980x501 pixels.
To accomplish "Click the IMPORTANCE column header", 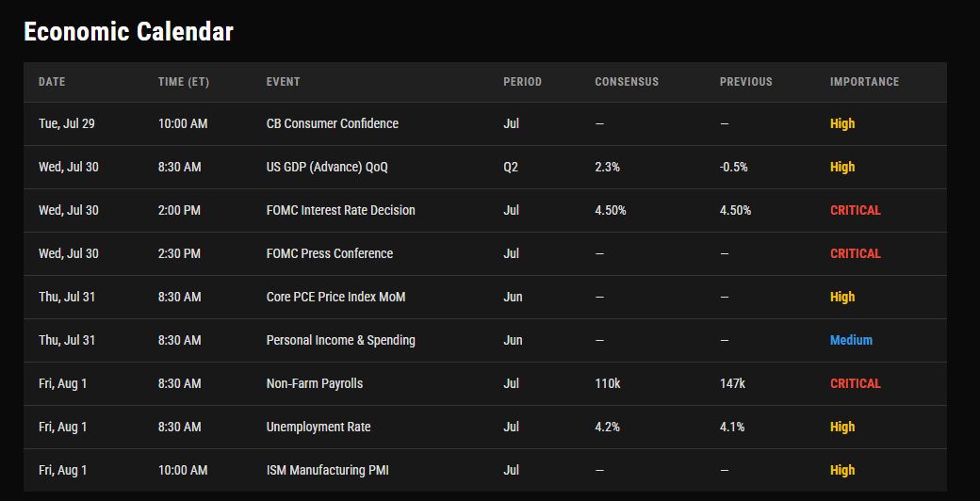I will tap(864, 82).
